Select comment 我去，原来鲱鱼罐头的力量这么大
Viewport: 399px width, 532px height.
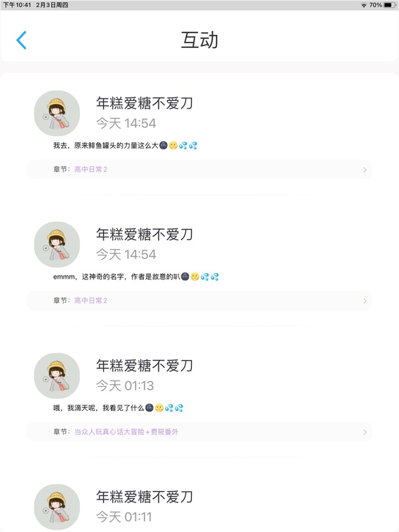[106, 146]
